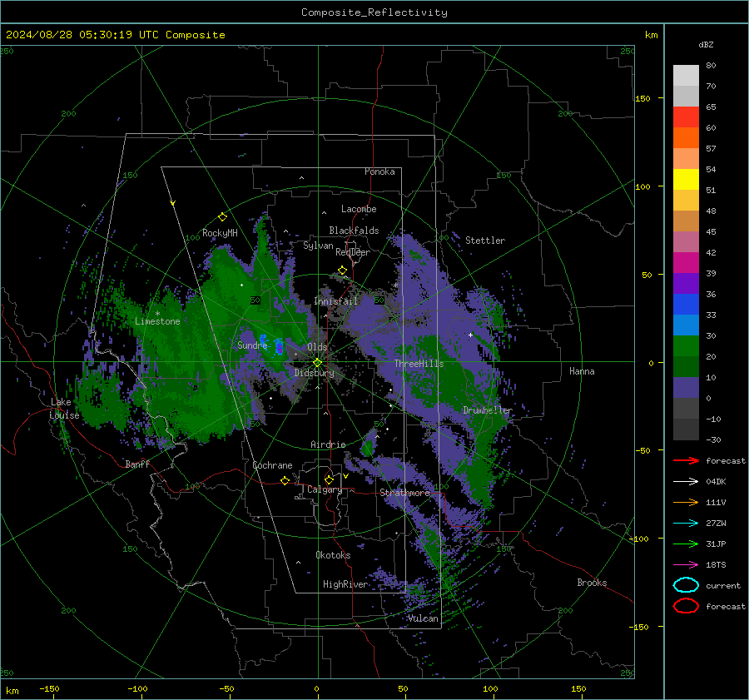Click the green 31JP arrow in legend

[686, 544]
